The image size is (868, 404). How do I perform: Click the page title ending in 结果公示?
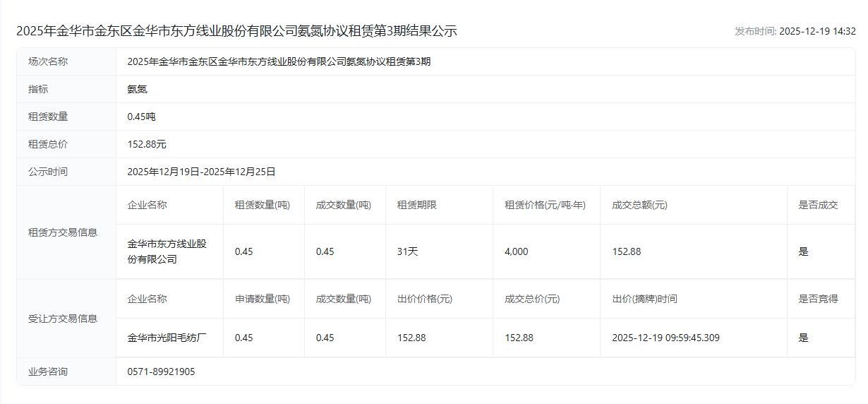236,31
